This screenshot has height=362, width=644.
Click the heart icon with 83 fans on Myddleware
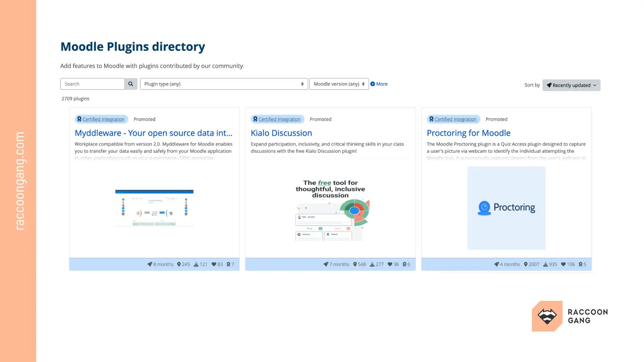pyautogui.click(x=214, y=264)
